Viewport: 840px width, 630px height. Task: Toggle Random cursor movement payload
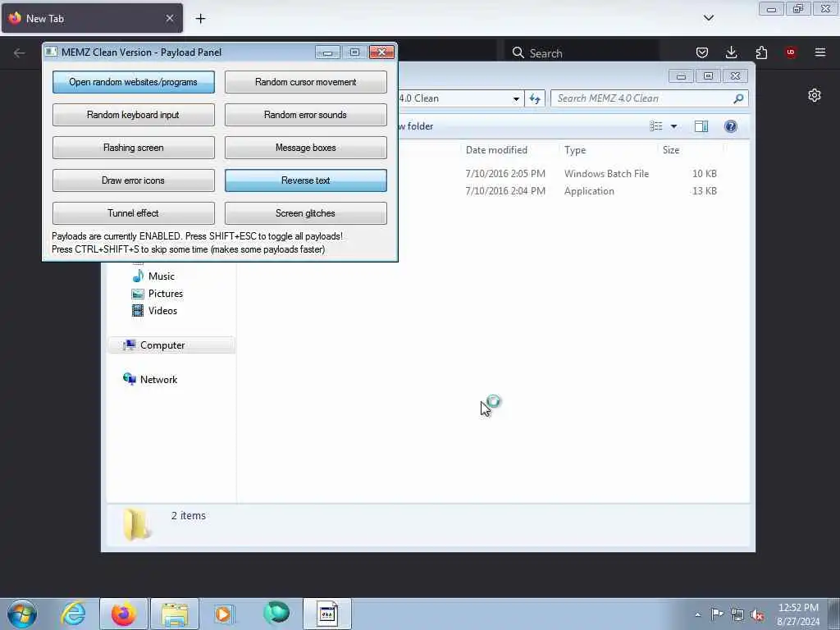pyautogui.click(x=305, y=82)
